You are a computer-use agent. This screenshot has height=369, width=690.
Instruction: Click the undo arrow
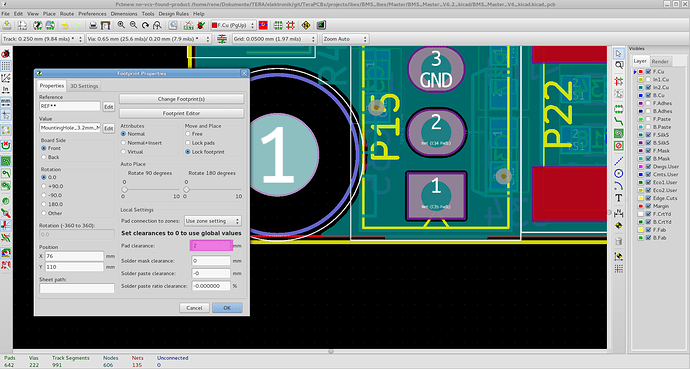click(x=65, y=26)
